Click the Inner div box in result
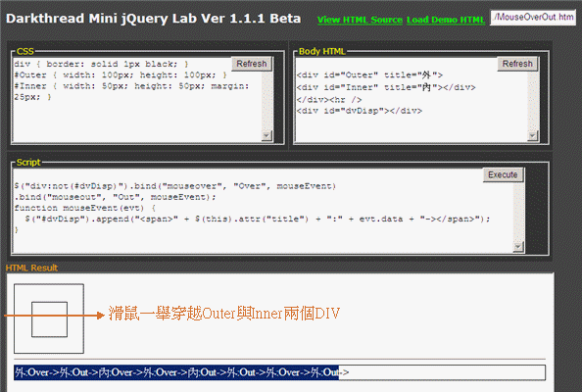This screenshot has height=392, width=582. (49, 319)
